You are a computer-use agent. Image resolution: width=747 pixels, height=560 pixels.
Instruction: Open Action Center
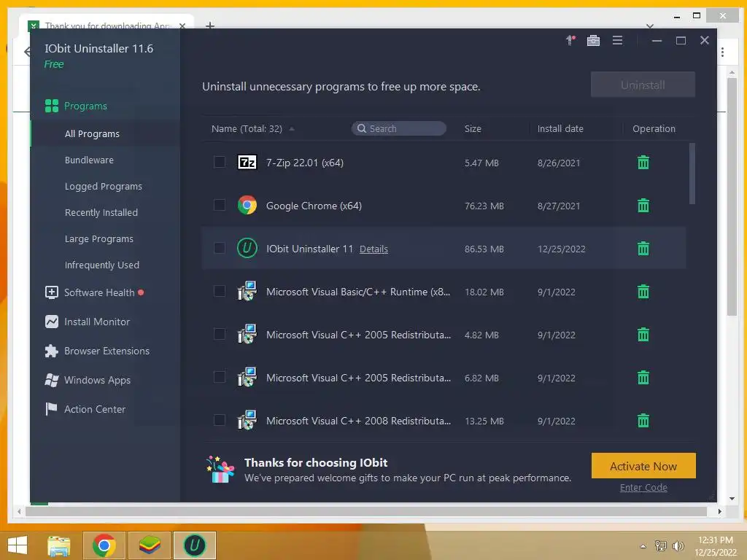click(85, 409)
